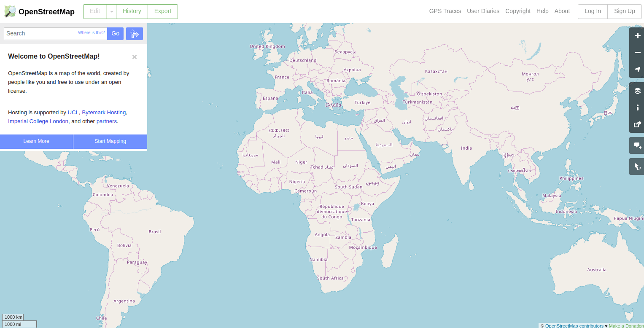Activate the Query features cursor icon

tap(638, 167)
